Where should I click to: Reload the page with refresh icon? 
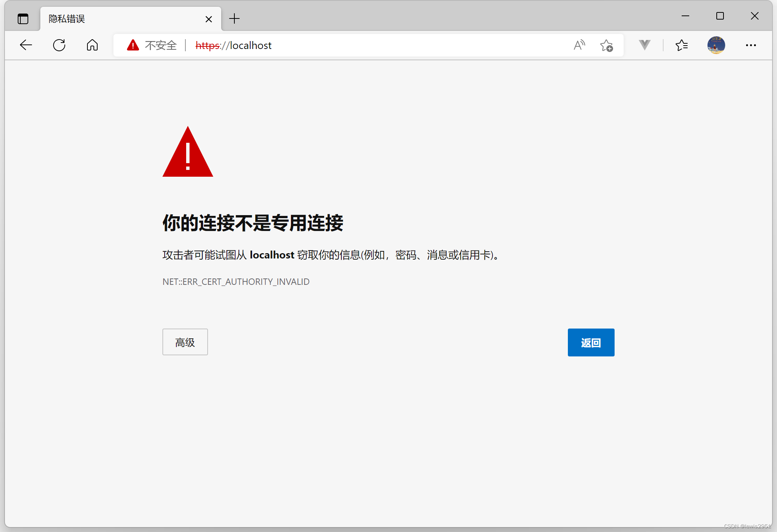59,45
